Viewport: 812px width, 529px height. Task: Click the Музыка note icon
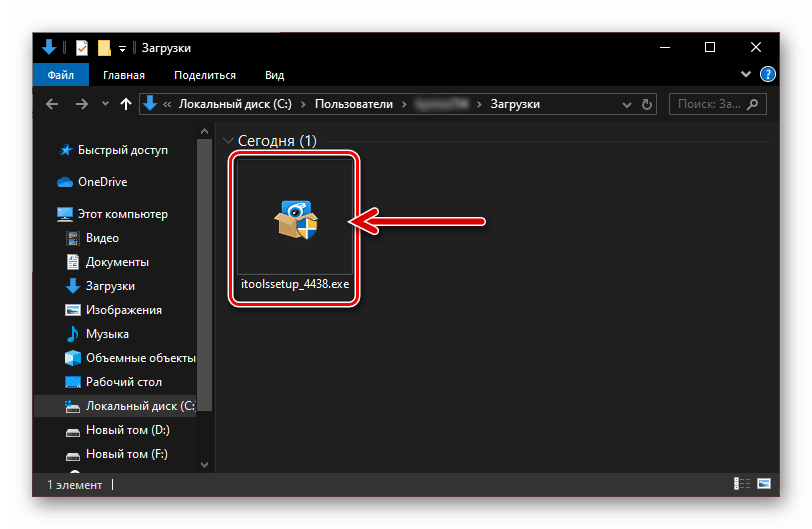72,334
